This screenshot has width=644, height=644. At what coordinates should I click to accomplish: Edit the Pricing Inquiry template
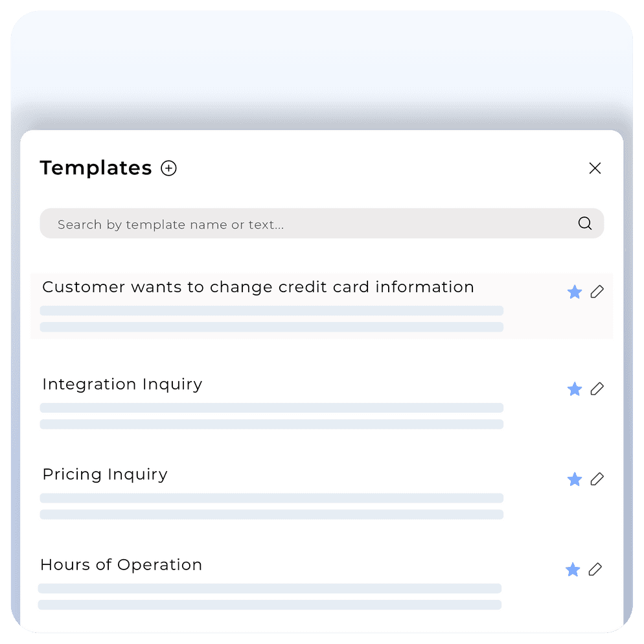point(597,479)
